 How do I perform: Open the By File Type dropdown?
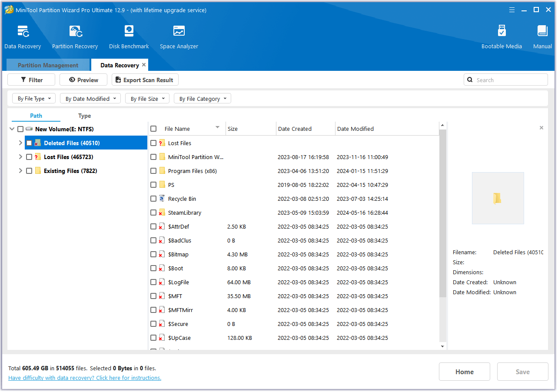34,99
